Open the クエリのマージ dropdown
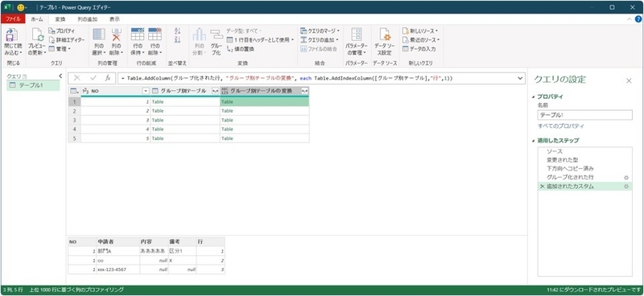Image resolution: width=644 pixels, height=296 pixels. 320,31
